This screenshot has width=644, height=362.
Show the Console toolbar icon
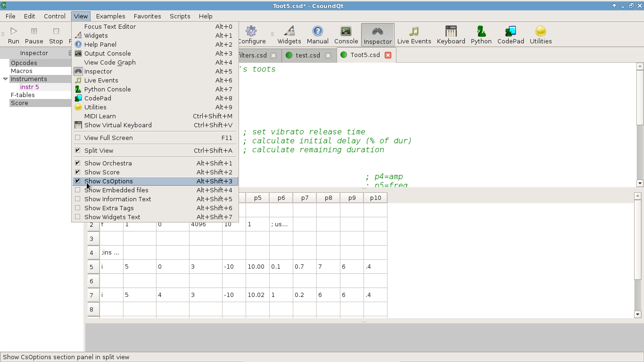click(x=346, y=35)
